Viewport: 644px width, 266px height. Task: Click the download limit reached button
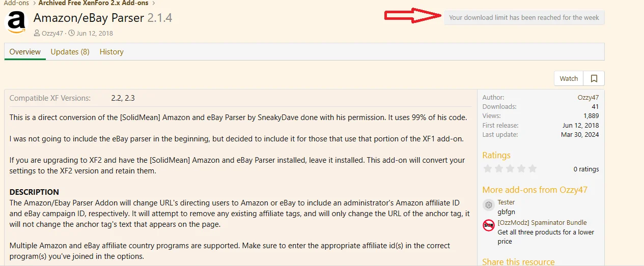524,17
